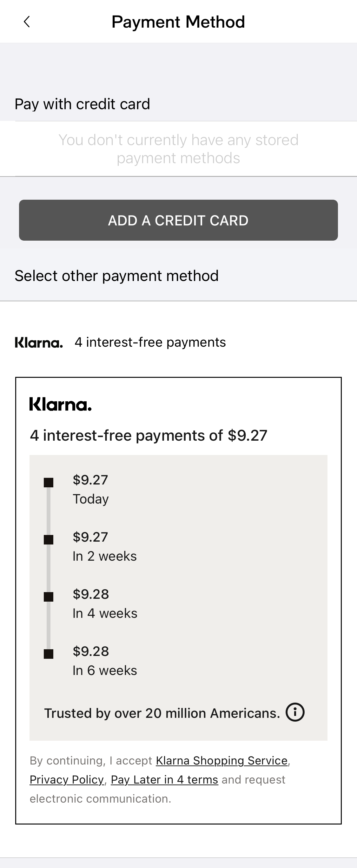Expand the Select other payment method section
The image size is (357, 868).
tap(117, 276)
